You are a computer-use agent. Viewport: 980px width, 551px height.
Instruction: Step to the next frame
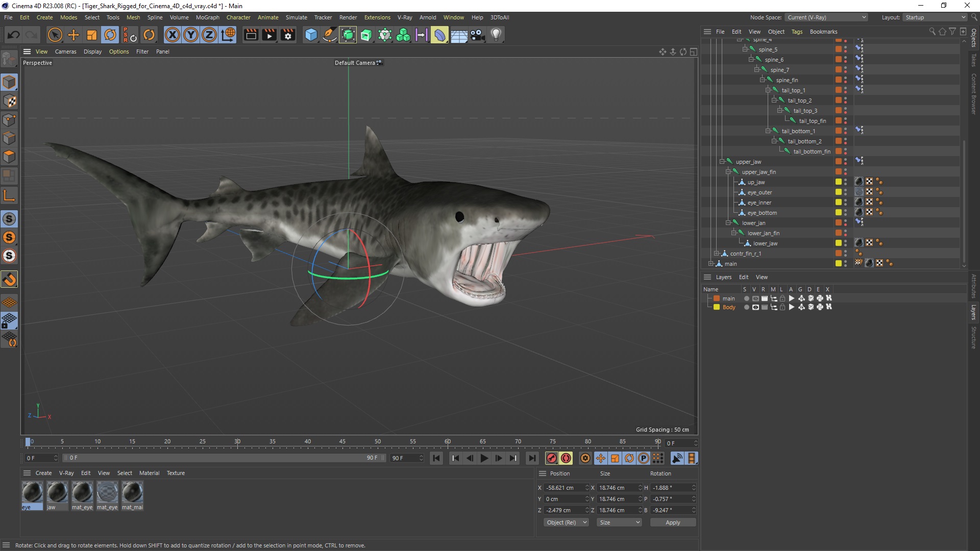499,458
